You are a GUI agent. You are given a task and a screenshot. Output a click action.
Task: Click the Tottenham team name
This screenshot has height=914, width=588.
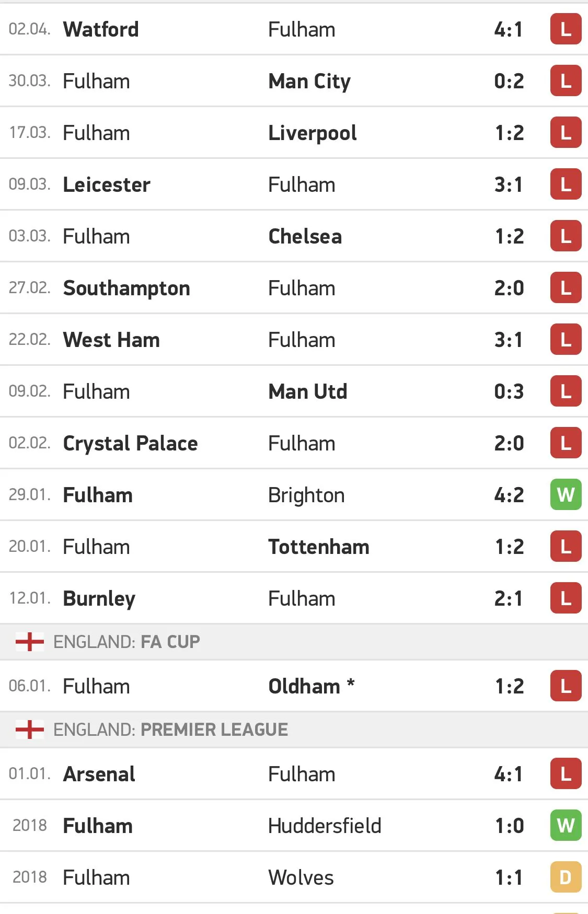(x=319, y=547)
